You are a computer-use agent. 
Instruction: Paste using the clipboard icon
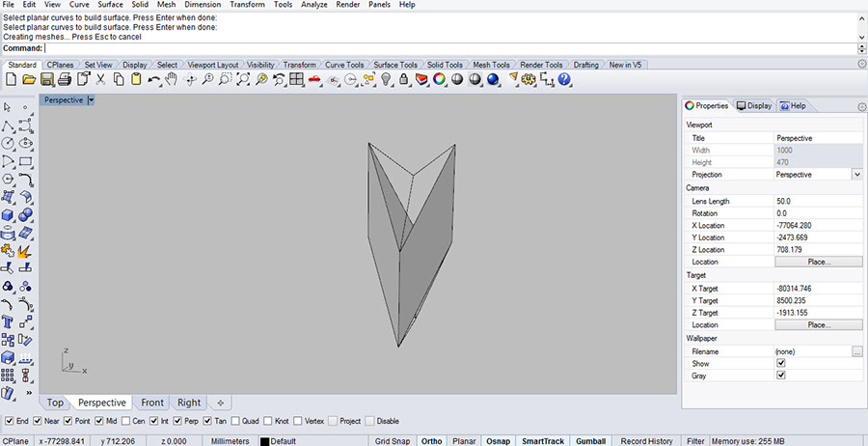pos(136,79)
